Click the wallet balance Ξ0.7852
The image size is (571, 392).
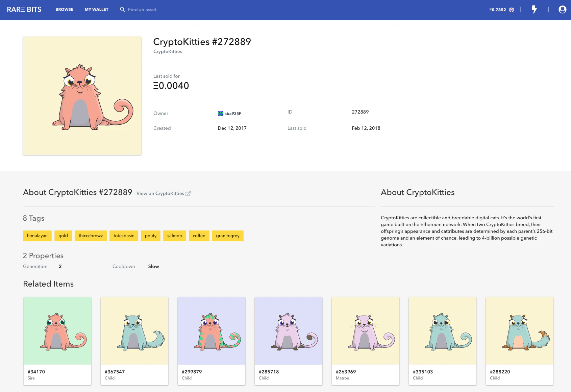[x=498, y=10]
